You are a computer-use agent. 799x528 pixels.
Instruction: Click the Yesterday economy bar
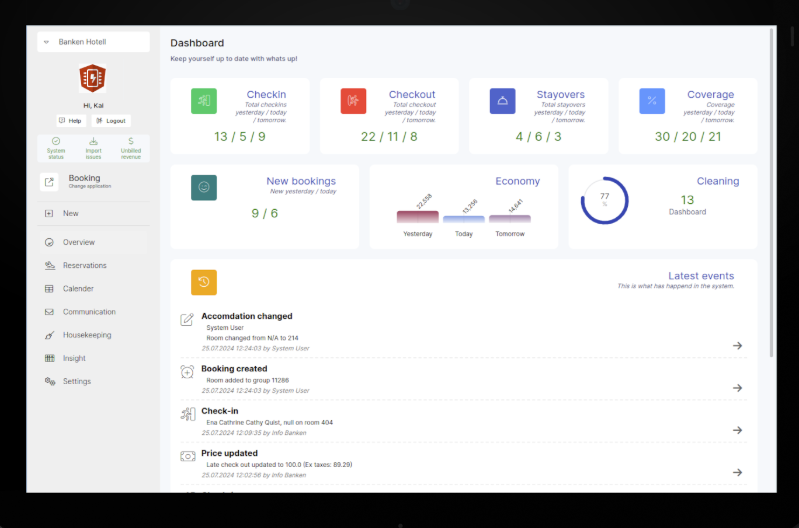click(417, 217)
